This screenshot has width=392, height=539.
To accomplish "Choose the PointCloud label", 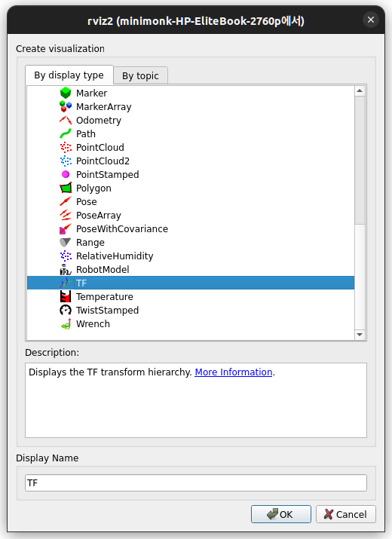I will (x=100, y=148).
